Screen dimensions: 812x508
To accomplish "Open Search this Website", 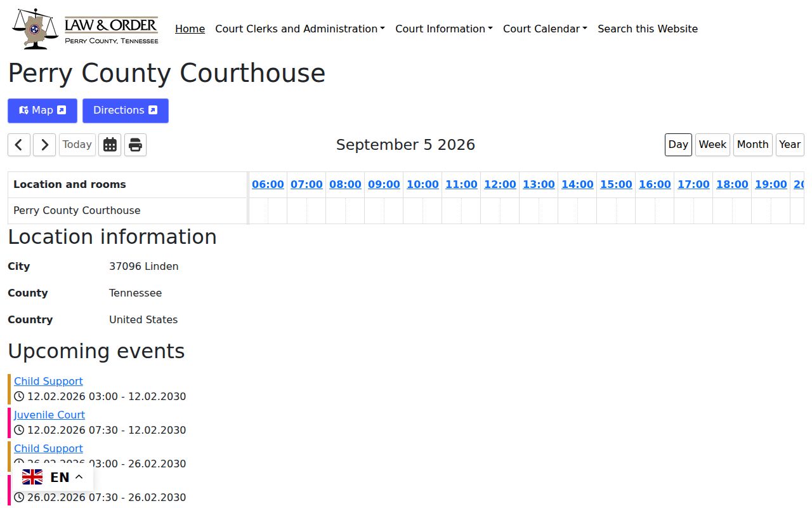I will point(648,29).
